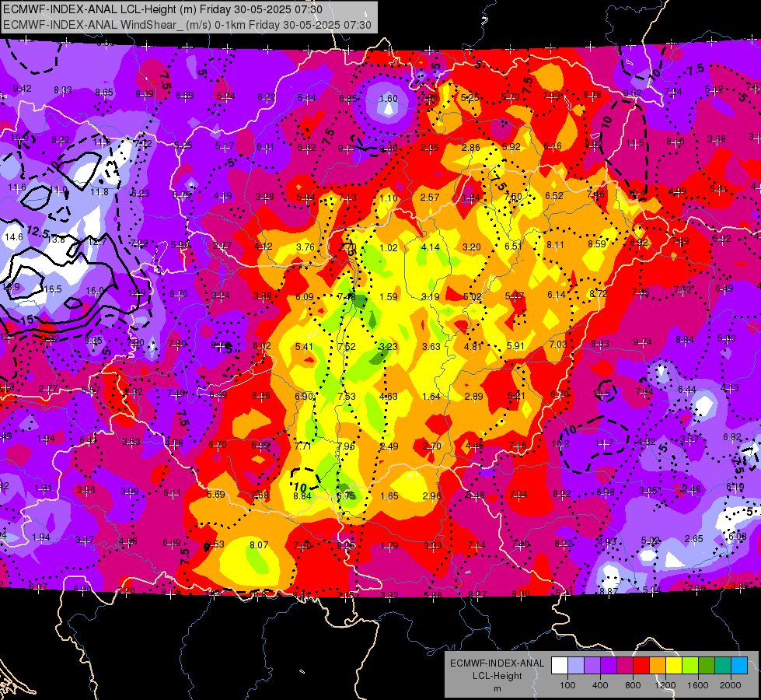761x700 pixels.
Task: Select the yellow legend color swatch
Action: [x=674, y=666]
